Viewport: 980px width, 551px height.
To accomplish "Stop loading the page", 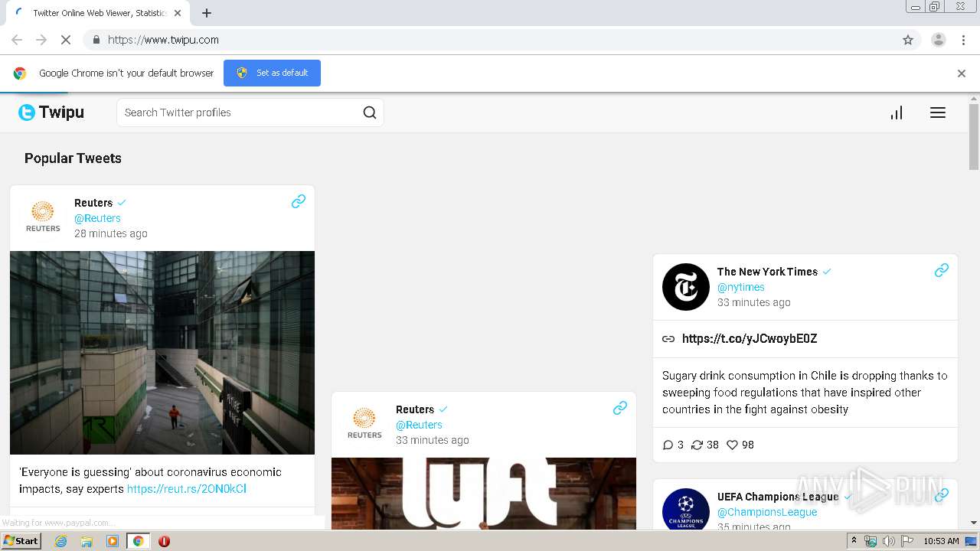I will 66,40.
